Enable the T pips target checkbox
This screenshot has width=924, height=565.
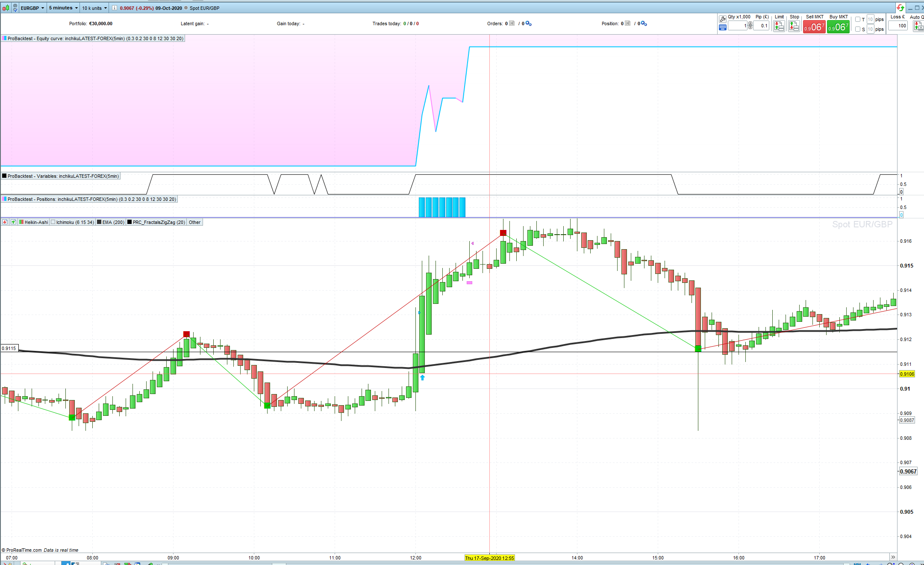857,19
